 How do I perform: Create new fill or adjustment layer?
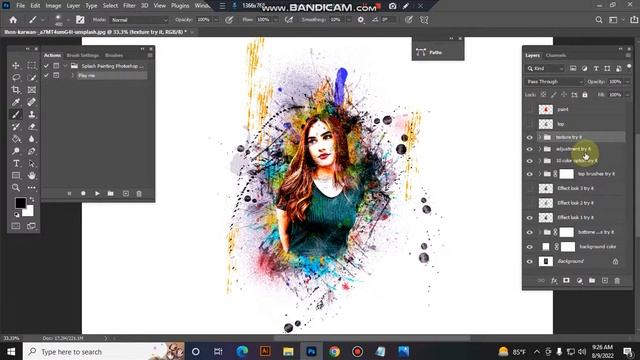[579, 280]
